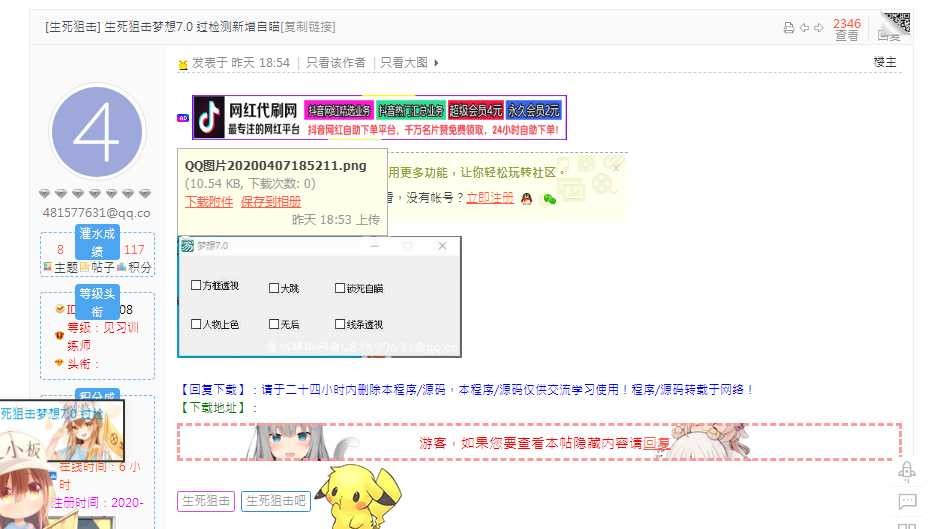The width and height of the screenshot is (943, 529).
Task: Select 只看大图 view option
Action: [x=404, y=63]
